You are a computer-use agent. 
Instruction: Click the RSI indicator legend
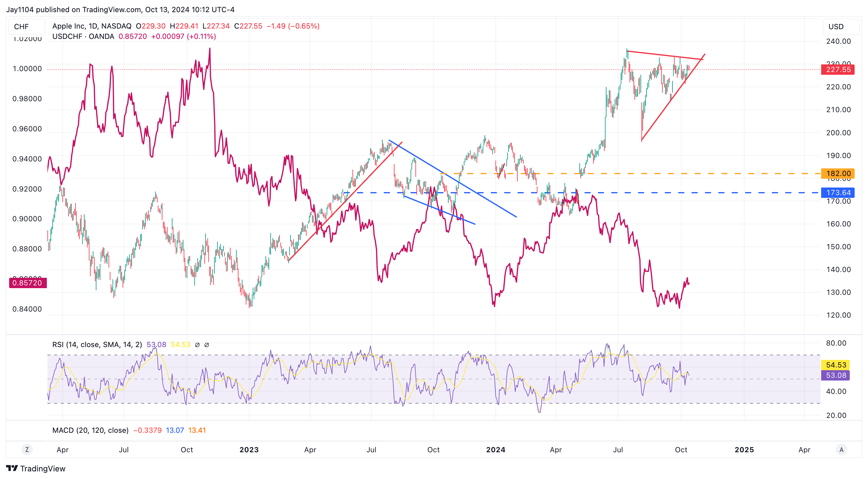coord(97,344)
